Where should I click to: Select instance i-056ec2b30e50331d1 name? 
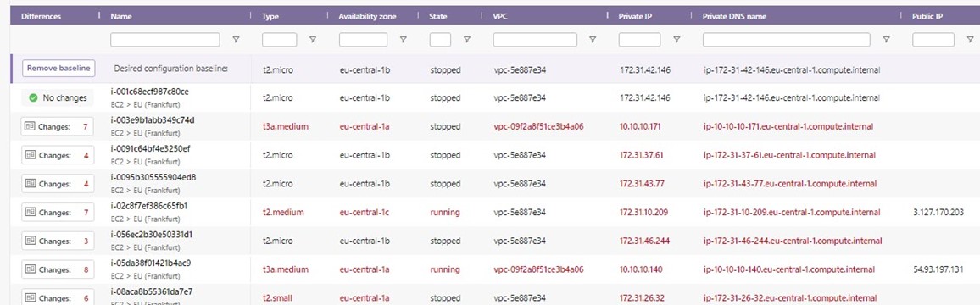pyautogui.click(x=151, y=235)
